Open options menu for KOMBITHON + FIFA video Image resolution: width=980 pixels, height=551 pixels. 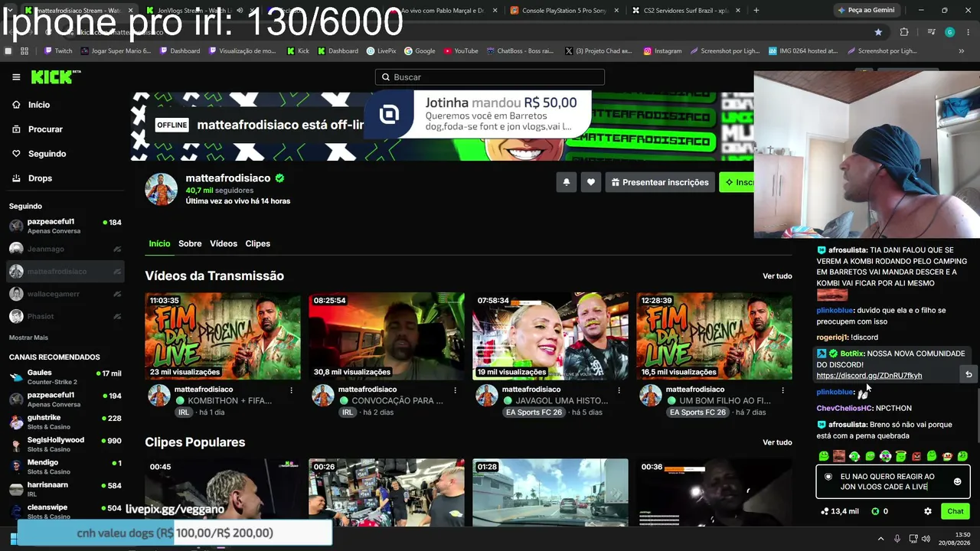click(291, 390)
